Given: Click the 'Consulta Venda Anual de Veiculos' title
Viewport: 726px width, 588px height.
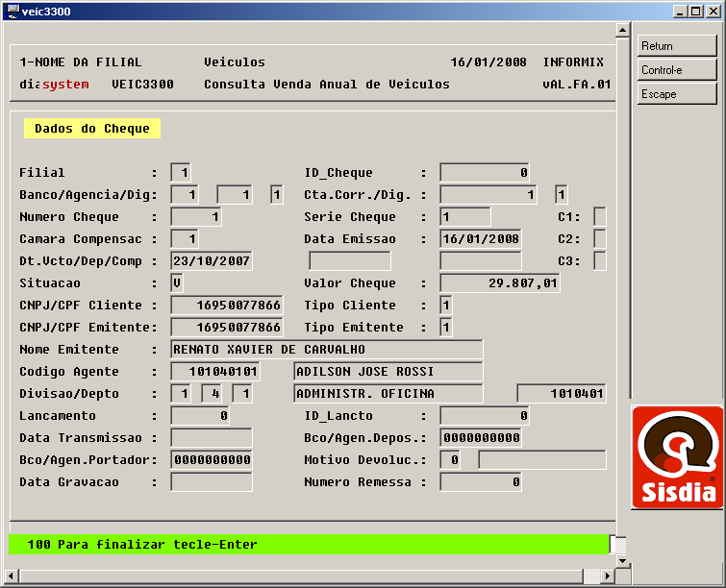Looking at the screenshot, I should (327, 85).
